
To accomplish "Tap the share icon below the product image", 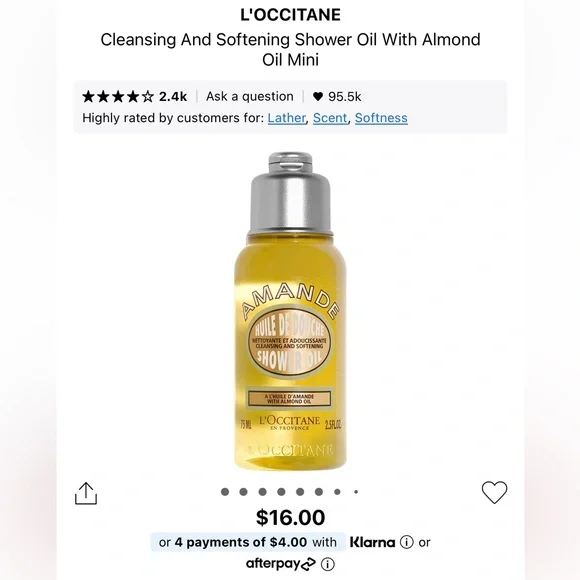I will pos(86,493).
